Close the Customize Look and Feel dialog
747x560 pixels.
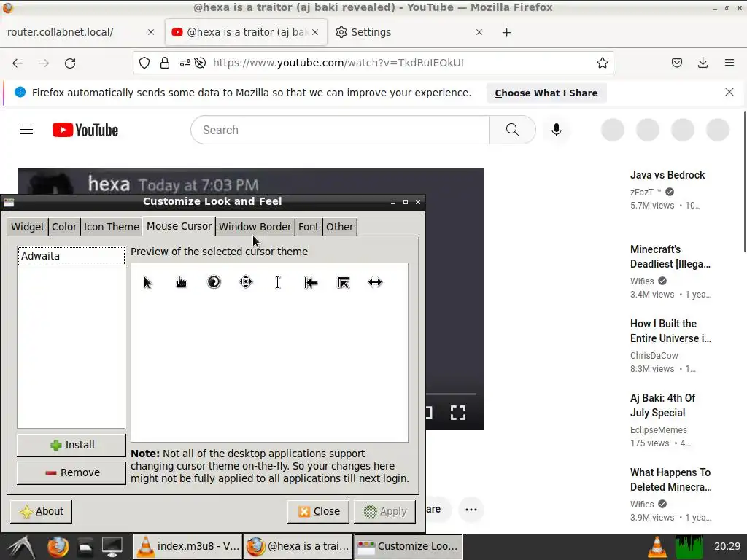pyautogui.click(x=318, y=511)
